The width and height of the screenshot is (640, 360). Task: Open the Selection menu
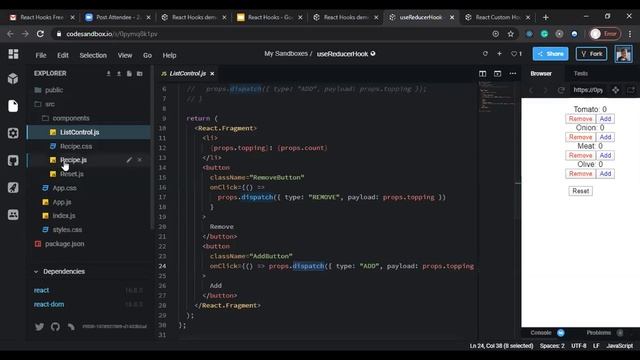[93, 55]
